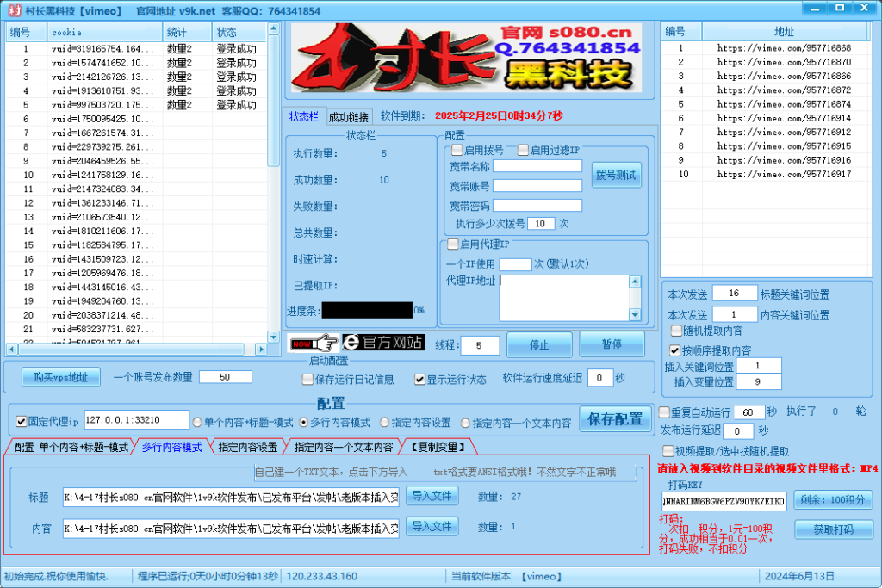Focus fixed proxy 127.0.0.1:33210 field
Viewport: 882px width, 588px height.
[x=137, y=420]
